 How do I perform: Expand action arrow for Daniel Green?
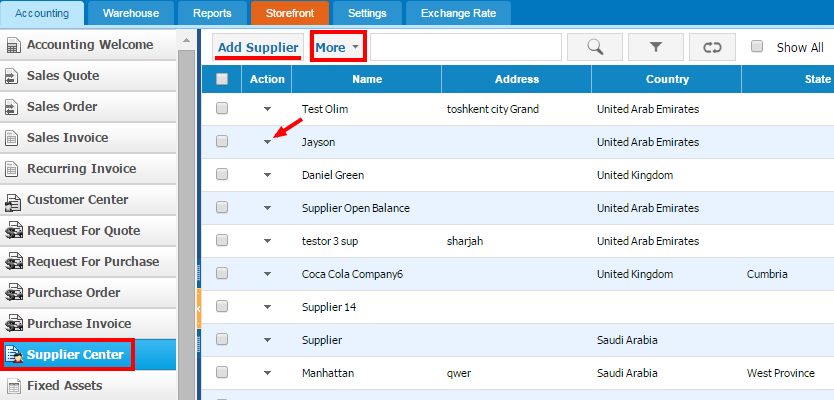267,175
